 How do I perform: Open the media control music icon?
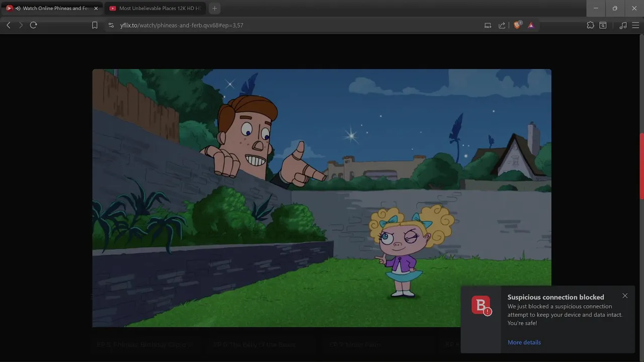(623, 25)
